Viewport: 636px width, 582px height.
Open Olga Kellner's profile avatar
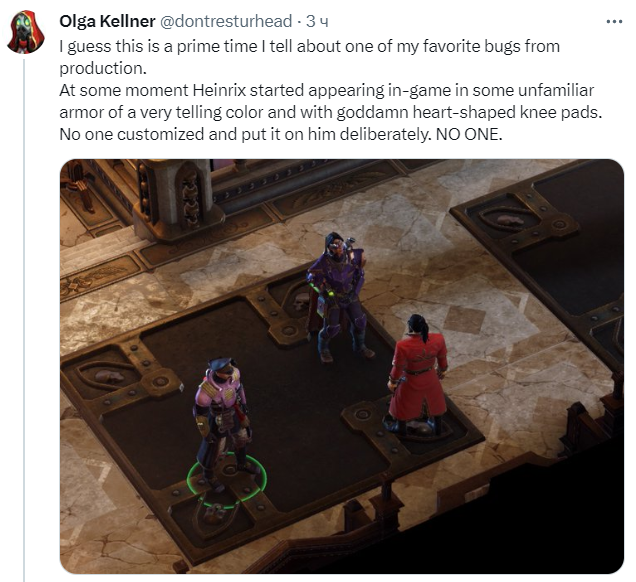point(26,32)
